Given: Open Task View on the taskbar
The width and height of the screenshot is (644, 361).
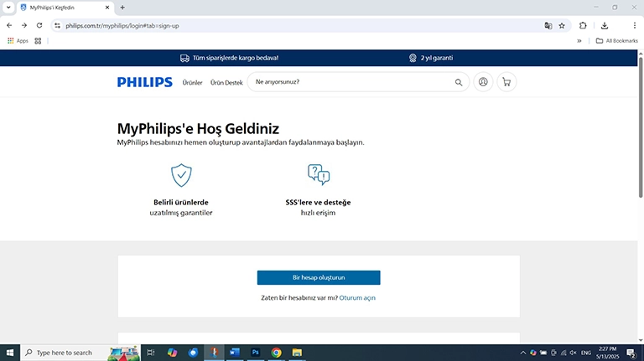Looking at the screenshot, I should (151, 353).
